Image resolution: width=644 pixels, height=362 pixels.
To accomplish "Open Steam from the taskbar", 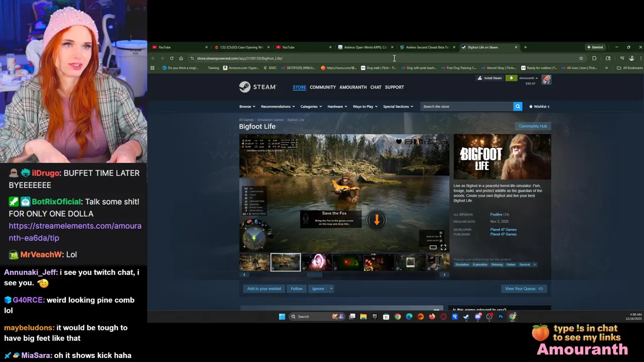I will (466, 316).
